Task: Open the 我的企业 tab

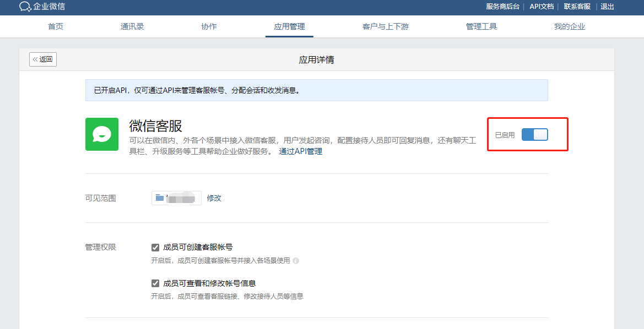Action: point(570,26)
